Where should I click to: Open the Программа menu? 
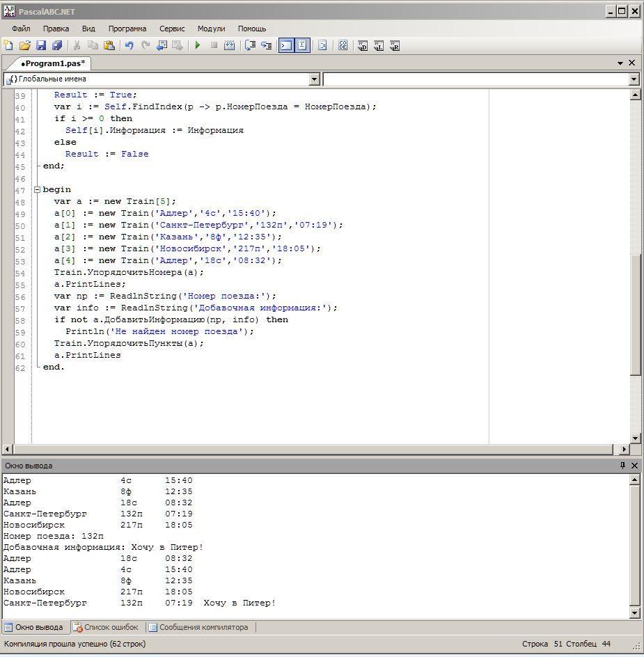[127, 29]
